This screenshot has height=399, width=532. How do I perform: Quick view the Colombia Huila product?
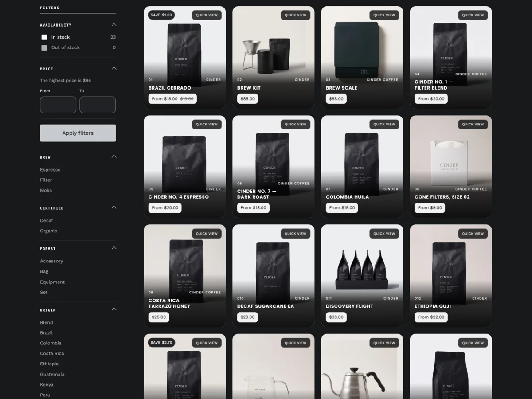[384, 125]
